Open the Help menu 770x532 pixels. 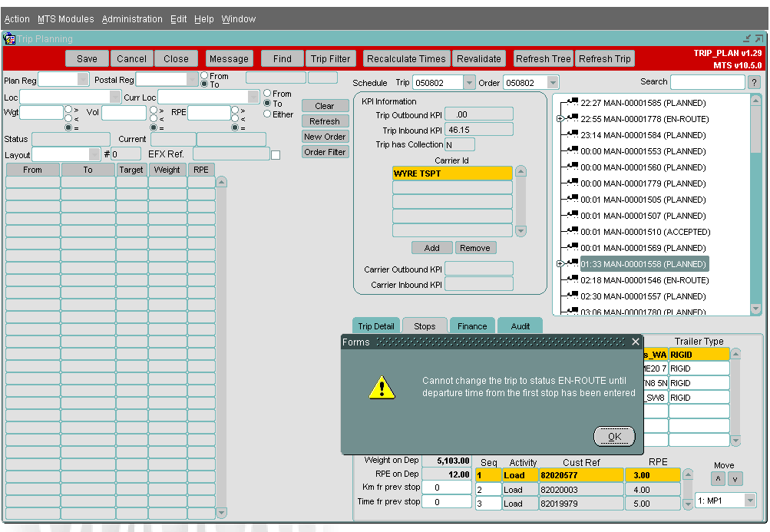pyautogui.click(x=203, y=18)
